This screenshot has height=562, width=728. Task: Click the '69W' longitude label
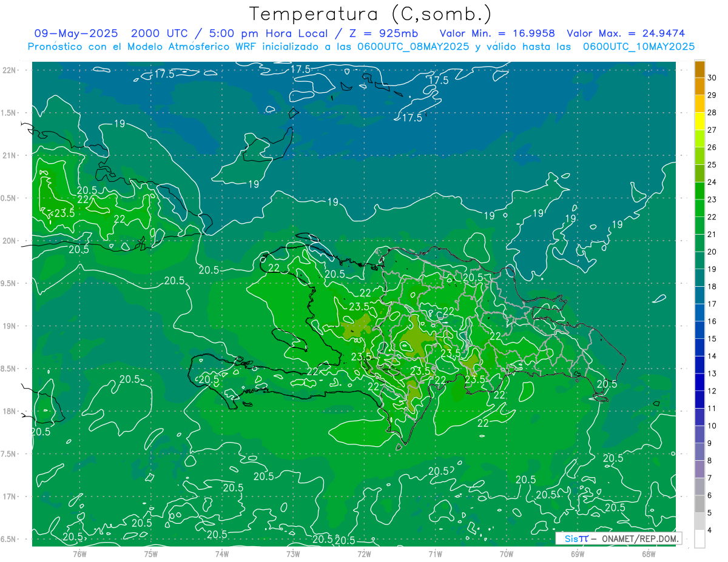(577, 554)
